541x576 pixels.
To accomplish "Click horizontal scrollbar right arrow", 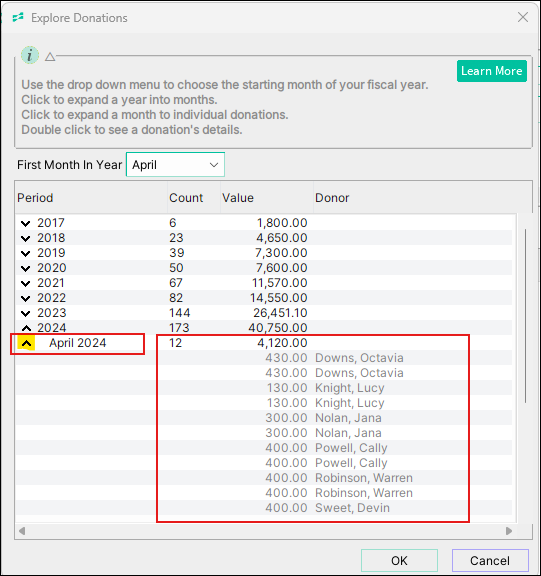I will click(509, 531).
